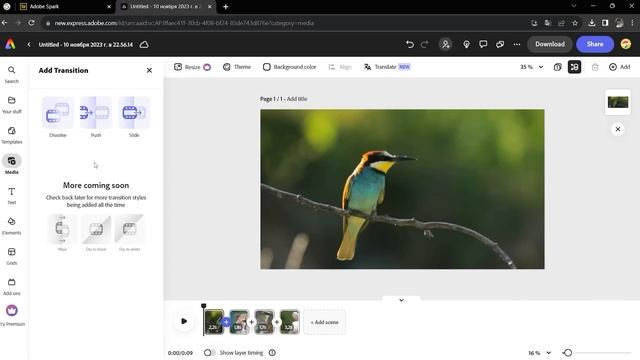The height and width of the screenshot is (360, 640).
Task: Open Theme in the toolbar
Action: (237, 67)
